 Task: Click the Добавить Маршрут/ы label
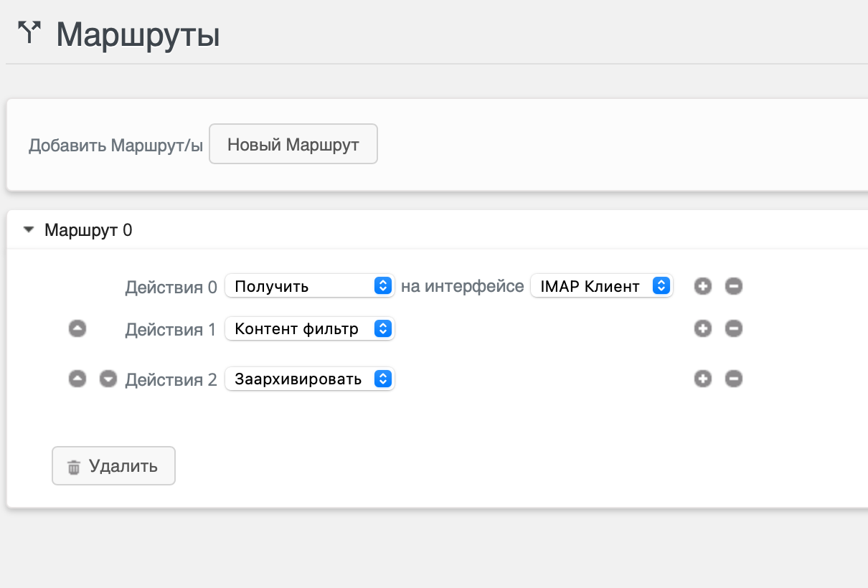coord(115,146)
